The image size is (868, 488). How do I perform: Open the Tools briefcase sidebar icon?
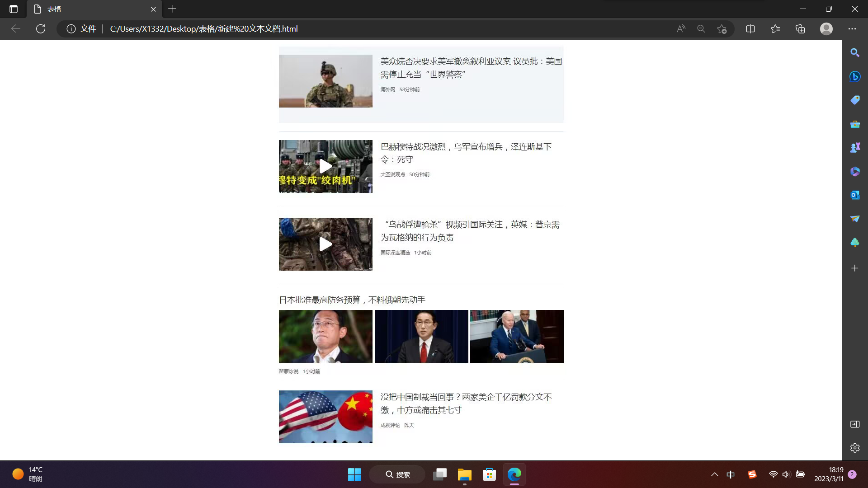854,124
